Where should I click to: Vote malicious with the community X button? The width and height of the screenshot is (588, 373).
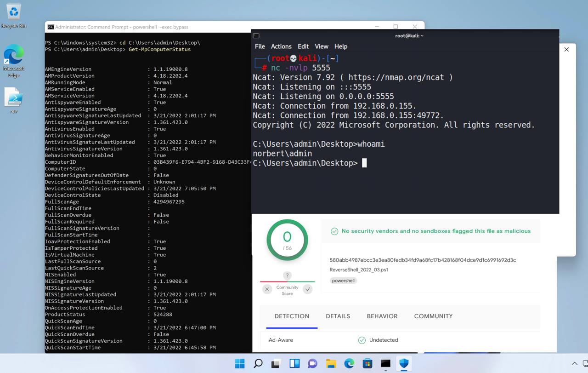267,289
